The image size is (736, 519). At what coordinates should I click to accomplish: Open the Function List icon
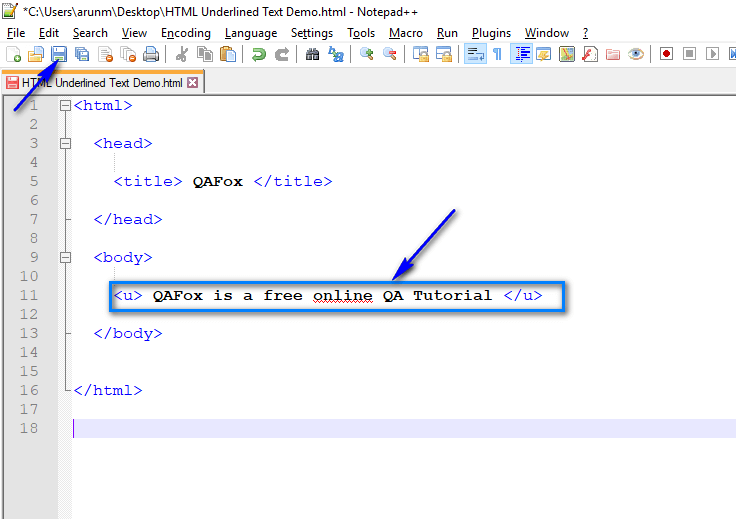point(590,54)
